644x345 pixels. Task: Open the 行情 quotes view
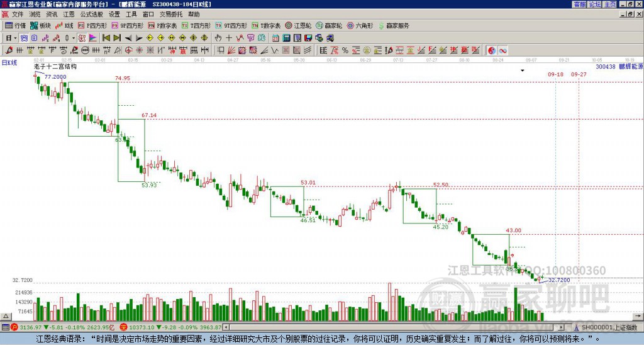pos(16,25)
